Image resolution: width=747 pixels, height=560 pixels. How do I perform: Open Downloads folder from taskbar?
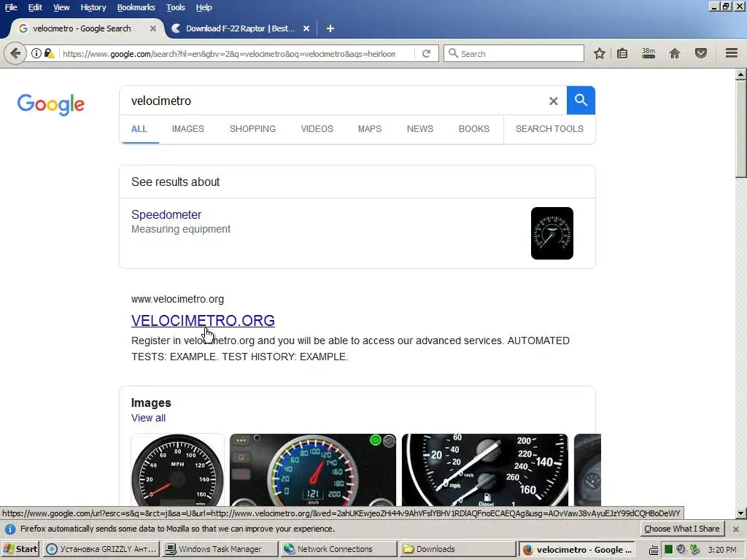point(457,549)
